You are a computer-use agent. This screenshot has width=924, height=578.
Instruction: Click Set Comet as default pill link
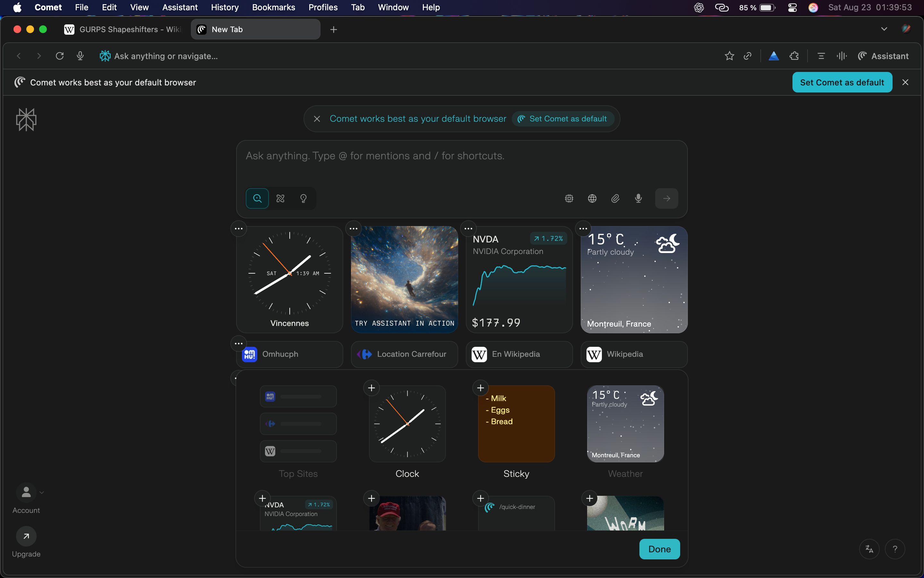click(x=563, y=119)
